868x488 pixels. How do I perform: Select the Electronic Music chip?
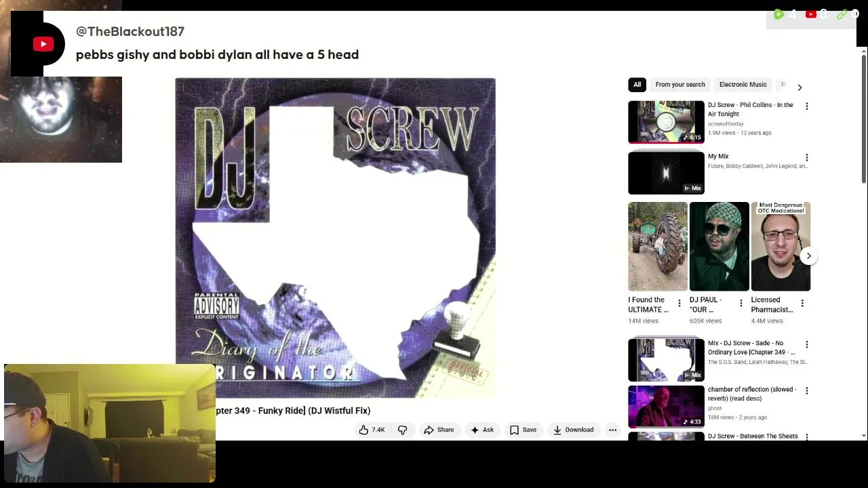(x=743, y=85)
